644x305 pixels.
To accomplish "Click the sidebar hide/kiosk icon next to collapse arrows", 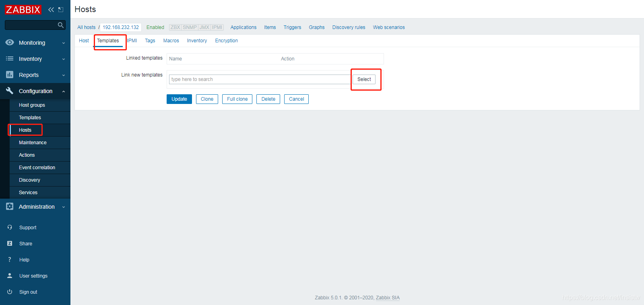I will point(61,9).
